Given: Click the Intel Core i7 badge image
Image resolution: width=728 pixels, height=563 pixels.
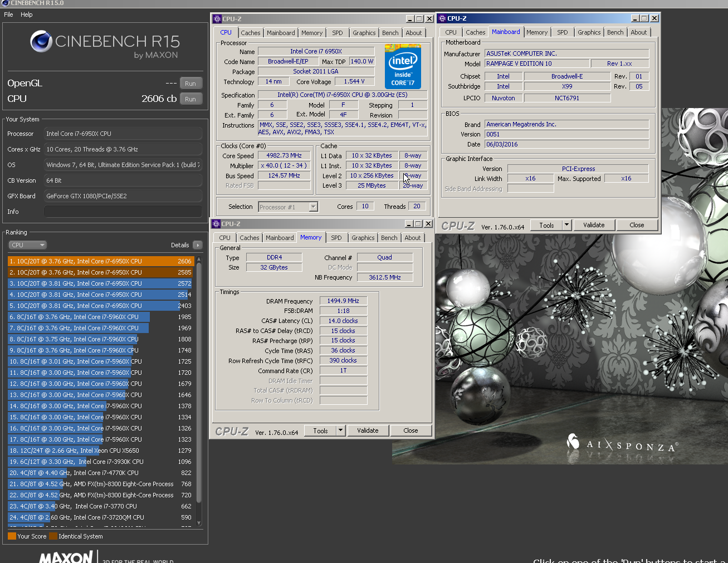Looking at the screenshot, I should (x=403, y=67).
